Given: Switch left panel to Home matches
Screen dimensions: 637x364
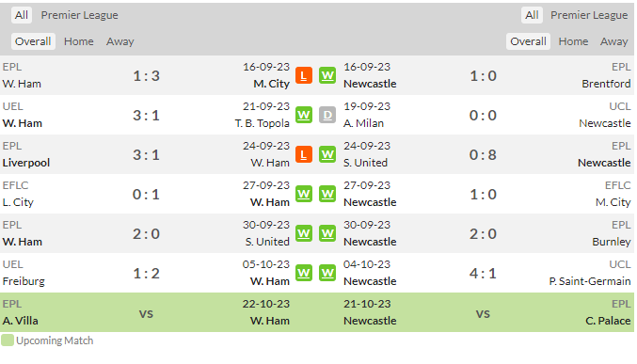Looking at the screenshot, I should pyautogui.click(x=79, y=41).
